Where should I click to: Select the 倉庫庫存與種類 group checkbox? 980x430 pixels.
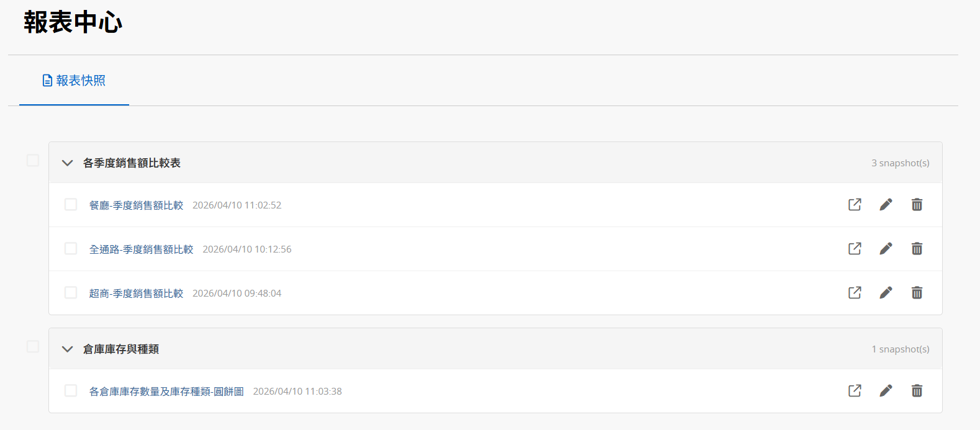(33, 347)
